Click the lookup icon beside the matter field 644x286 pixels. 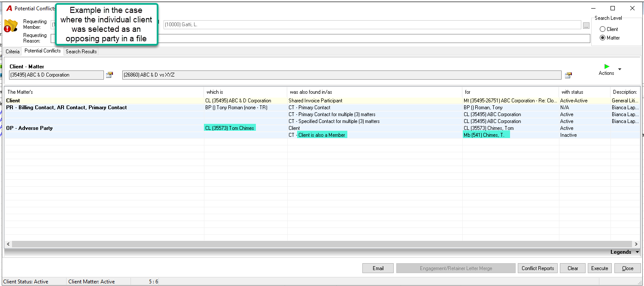(x=568, y=75)
